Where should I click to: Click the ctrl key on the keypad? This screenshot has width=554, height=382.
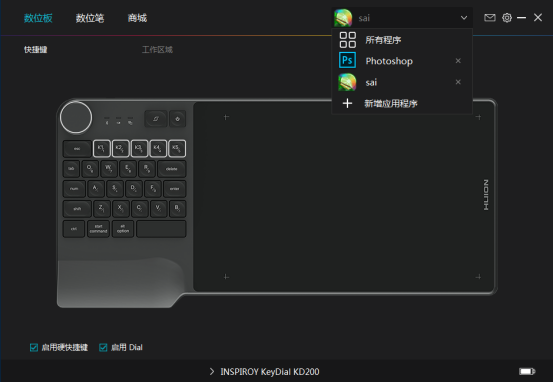pos(74,229)
